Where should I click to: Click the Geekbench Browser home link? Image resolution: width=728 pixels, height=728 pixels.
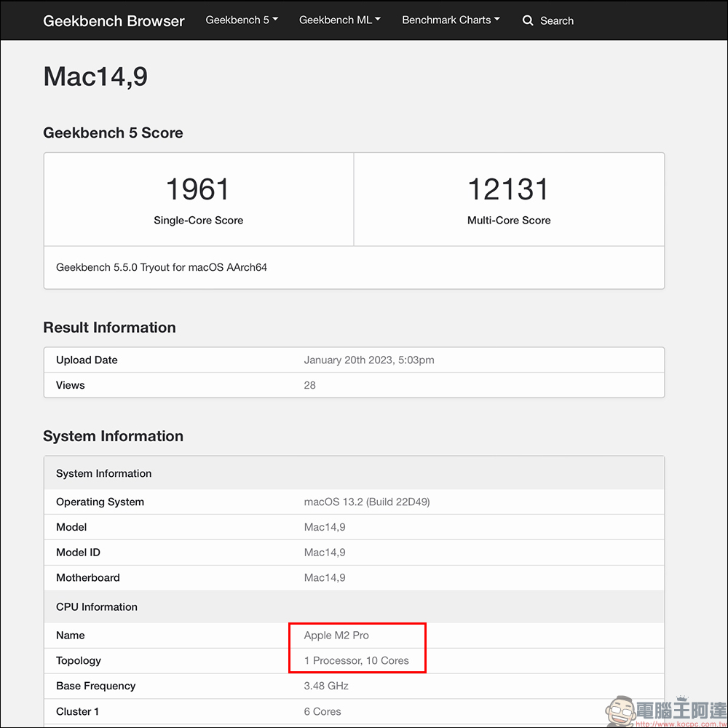point(114,20)
